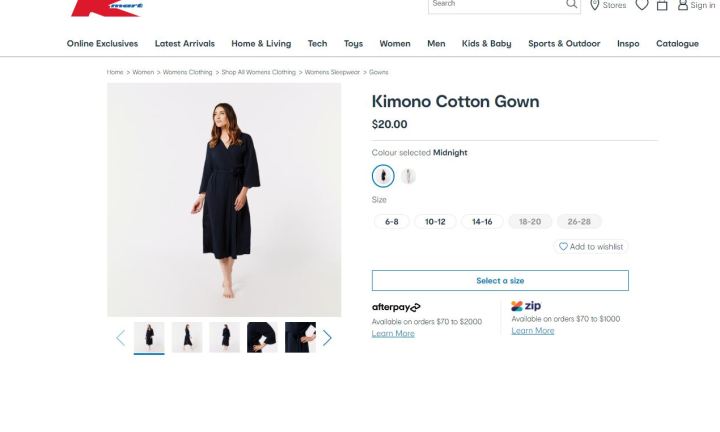Open Inspo menu
The image size is (720, 432).
pos(628,44)
